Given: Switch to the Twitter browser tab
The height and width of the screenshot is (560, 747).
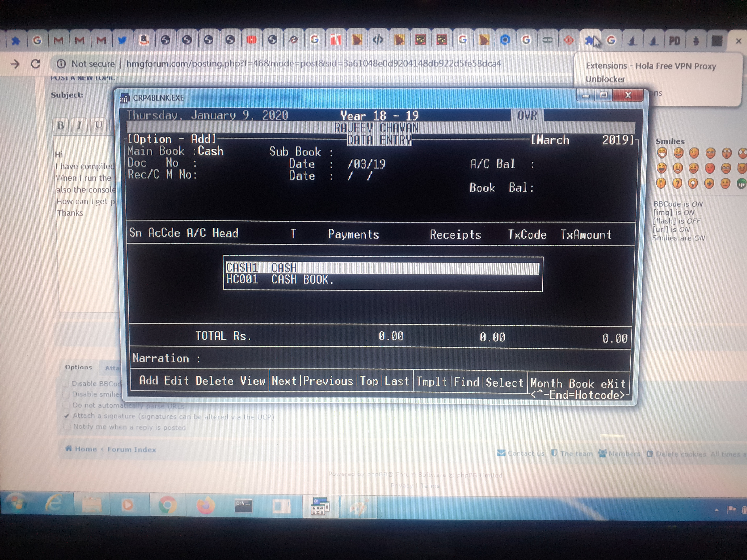Looking at the screenshot, I should tap(122, 41).
